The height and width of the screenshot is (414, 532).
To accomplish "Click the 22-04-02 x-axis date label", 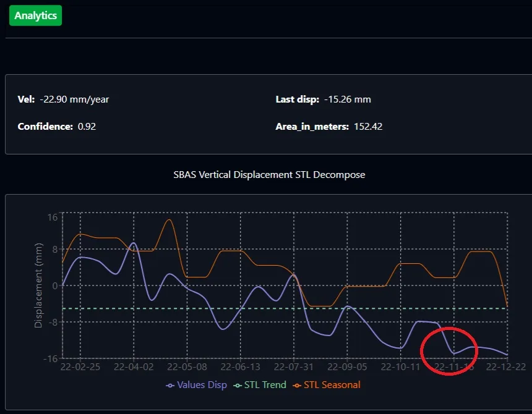I will coord(134,367).
